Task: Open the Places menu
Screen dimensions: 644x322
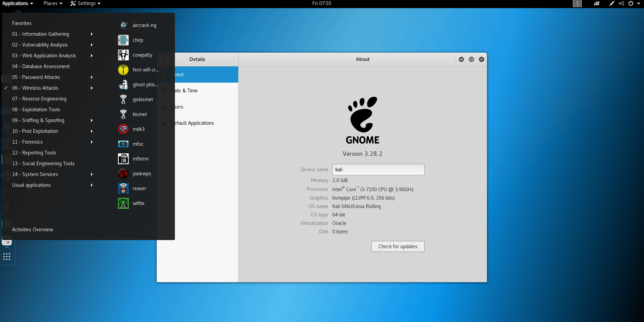Action: [x=53, y=3]
